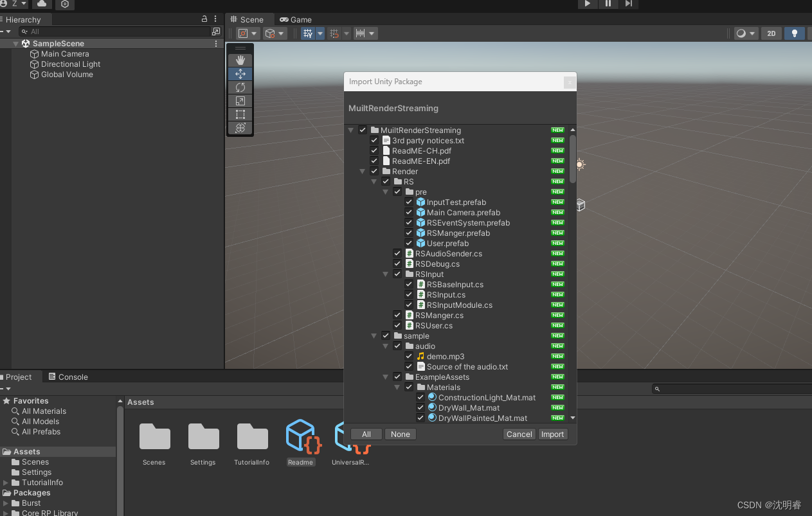
Task: Uncheck 3rd party notices.txt
Action: [374, 141]
